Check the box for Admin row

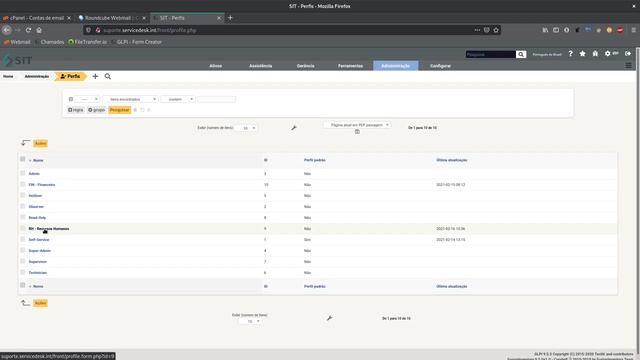click(x=22, y=173)
